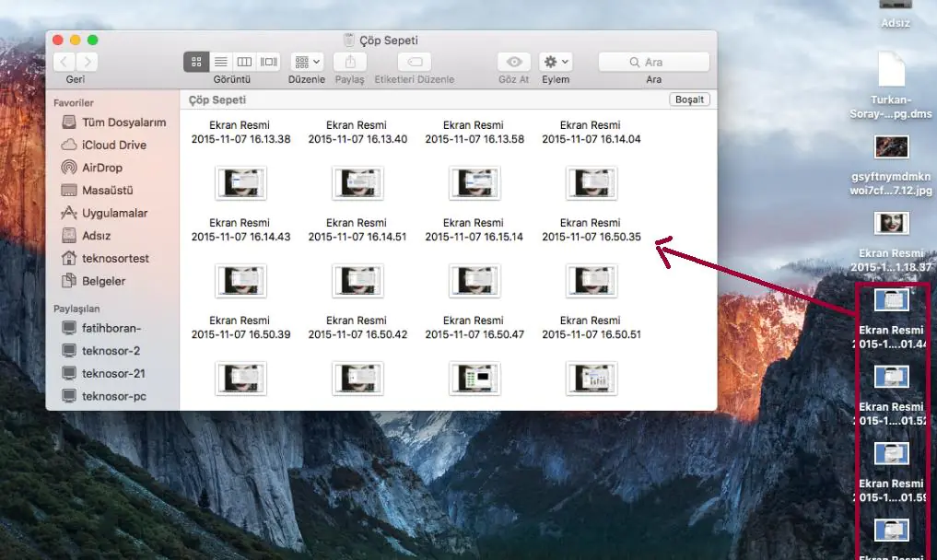Image resolution: width=937 pixels, height=560 pixels.
Task: Open the Düzenle arrange dropdown
Action: click(306, 61)
